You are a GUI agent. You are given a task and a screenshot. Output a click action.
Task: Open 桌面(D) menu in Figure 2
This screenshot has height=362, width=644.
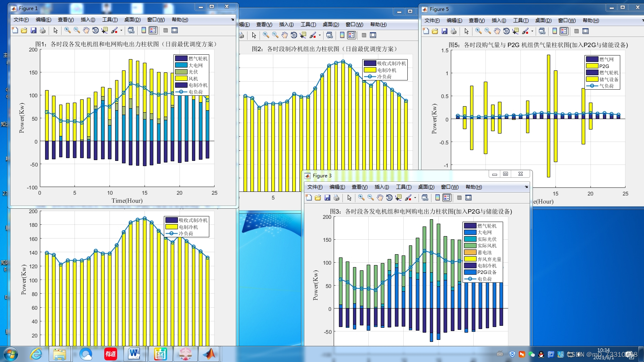coord(331,25)
